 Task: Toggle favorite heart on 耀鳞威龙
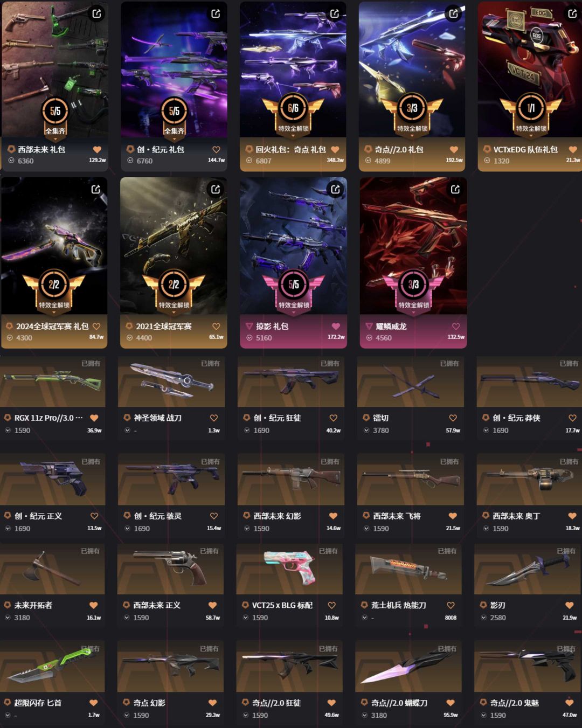pyautogui.click(x=456, y=327)
